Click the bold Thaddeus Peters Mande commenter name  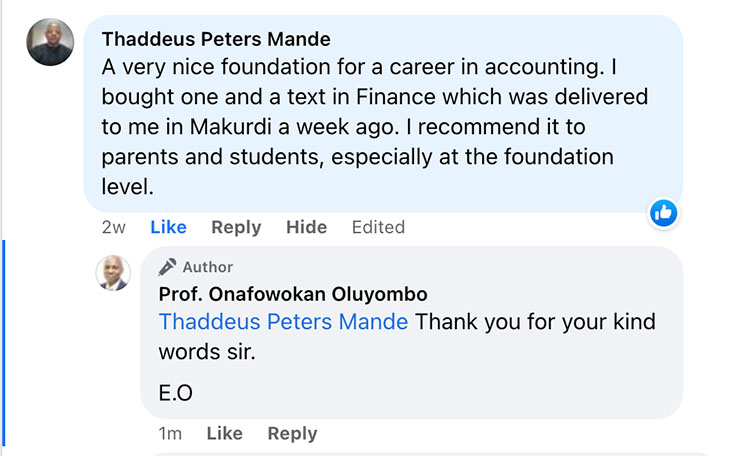click(216, 40)
